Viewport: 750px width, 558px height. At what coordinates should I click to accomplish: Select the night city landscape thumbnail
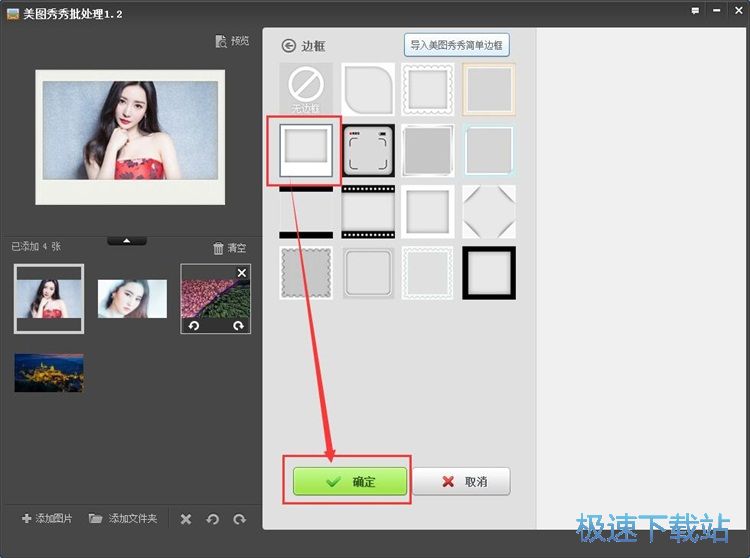[x=49, y=373]
